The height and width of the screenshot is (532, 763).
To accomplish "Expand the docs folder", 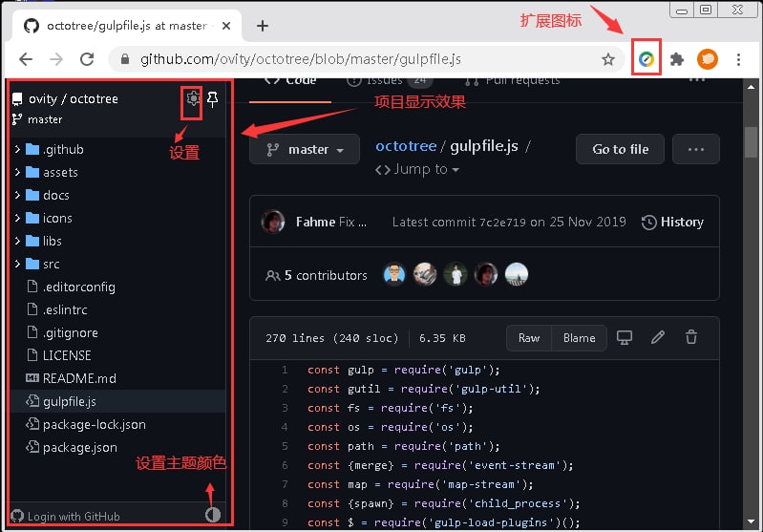I will 17,195.
